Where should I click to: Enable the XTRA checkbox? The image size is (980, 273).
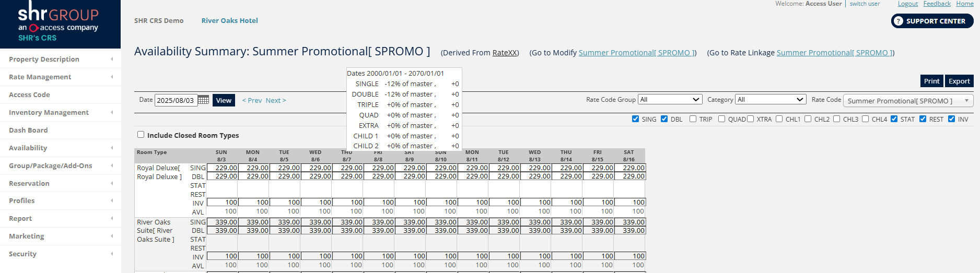(750, 119)
